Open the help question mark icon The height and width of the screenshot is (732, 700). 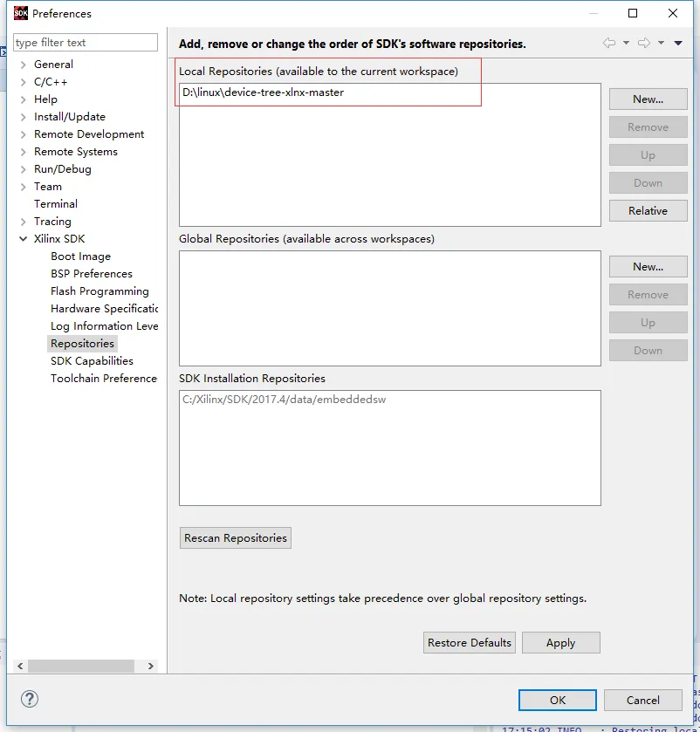[30, 699]
